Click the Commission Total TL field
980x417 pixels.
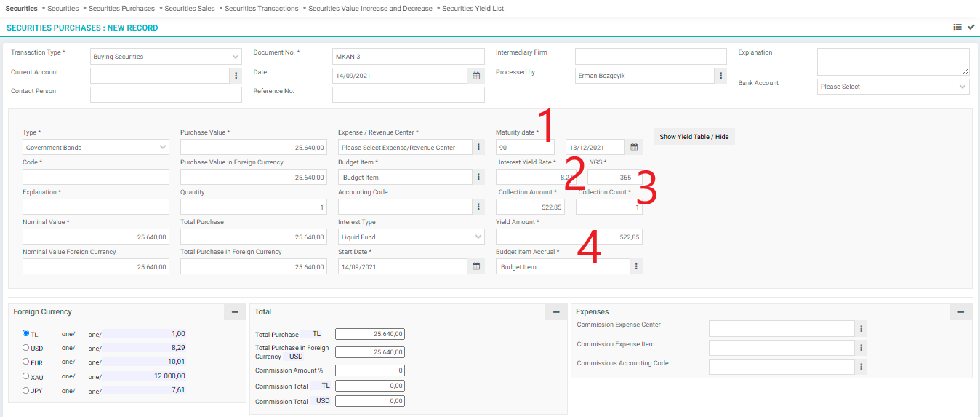click(x=370, y=386)
